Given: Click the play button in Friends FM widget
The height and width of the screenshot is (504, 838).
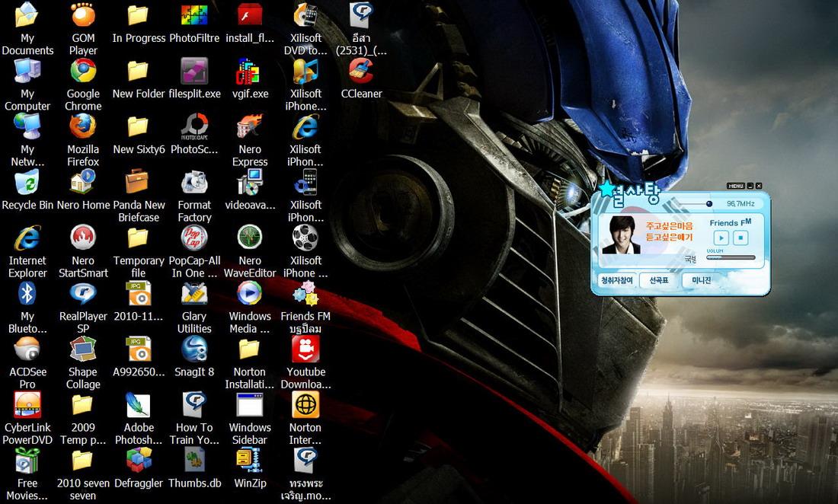Looking at the screenshot, I should pos(721,238).
